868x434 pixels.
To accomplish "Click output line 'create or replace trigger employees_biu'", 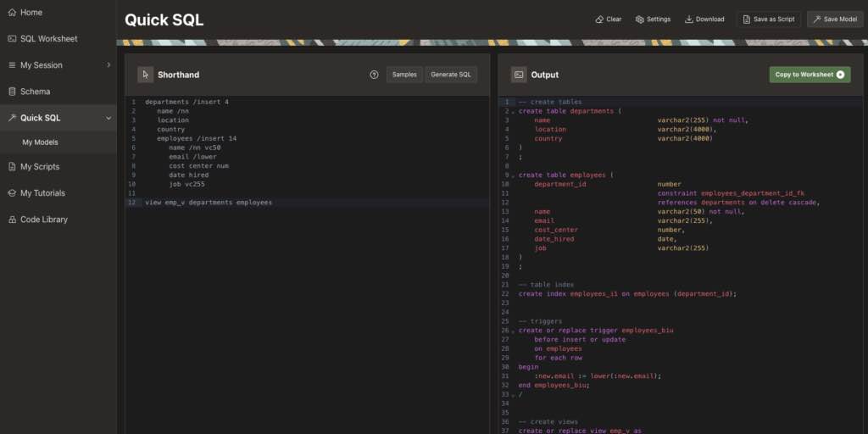I will coord(596,331).
